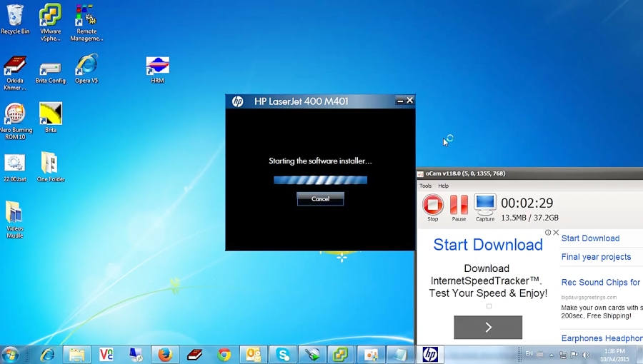Open the HRM desktop shortcut
Image resolution: width=643 pixels, height=364 pixels.
coord(157,70)
